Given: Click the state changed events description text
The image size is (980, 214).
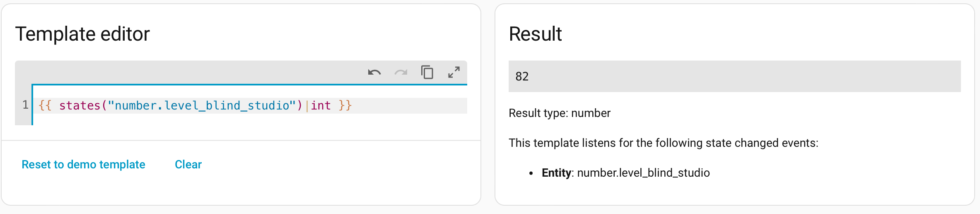Looking at the screenshot, I should [x=663, y=143].
